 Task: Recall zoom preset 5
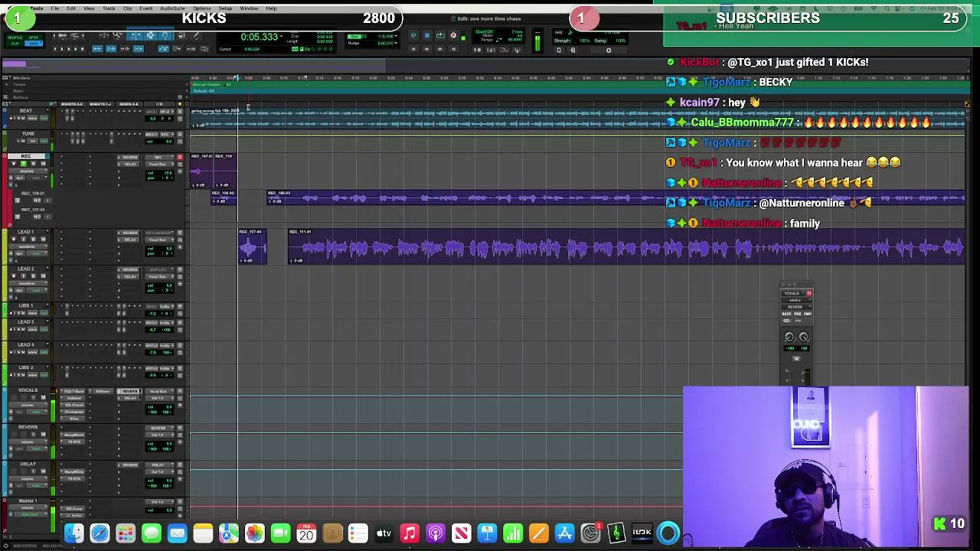(83, 49)
